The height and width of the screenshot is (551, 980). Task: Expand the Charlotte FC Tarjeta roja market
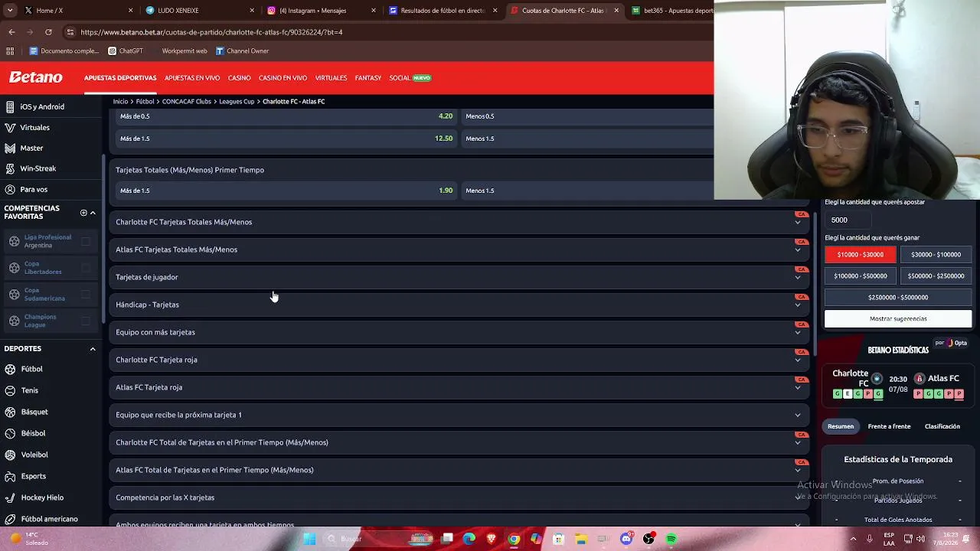[x=459, y=360]
